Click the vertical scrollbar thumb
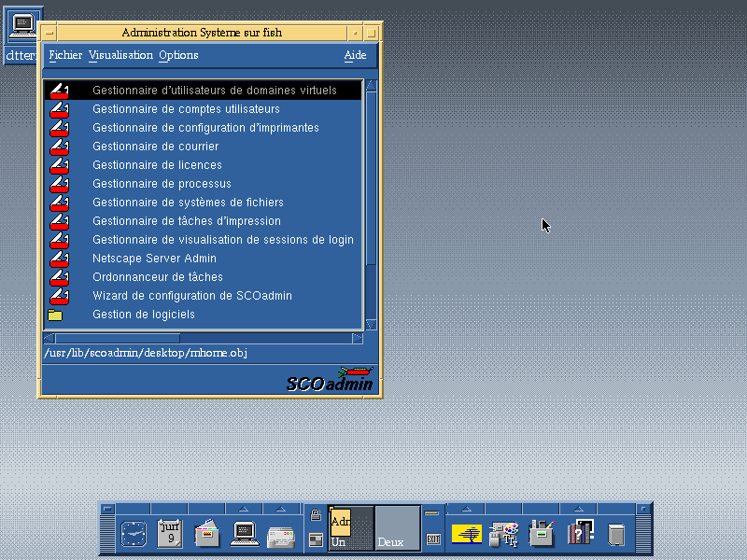747x560 pixels. pos(371,178)
